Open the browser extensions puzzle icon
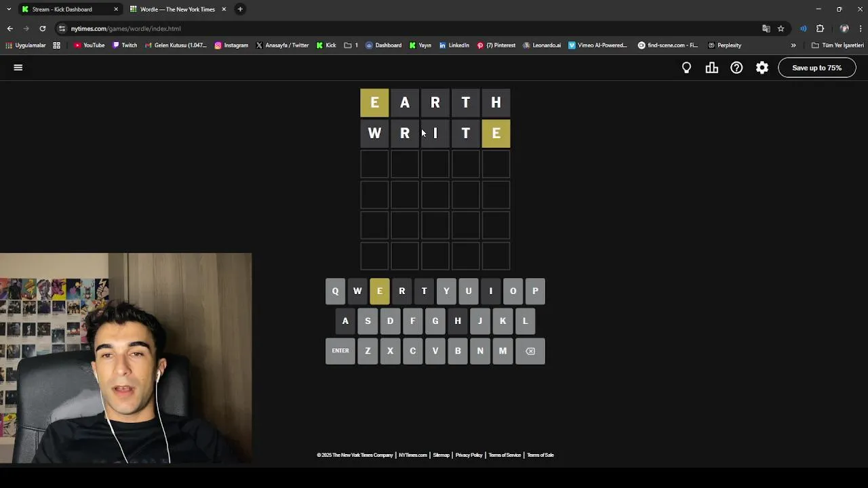The height and width of the screenshot is (488, 868). tap(820, 28)
